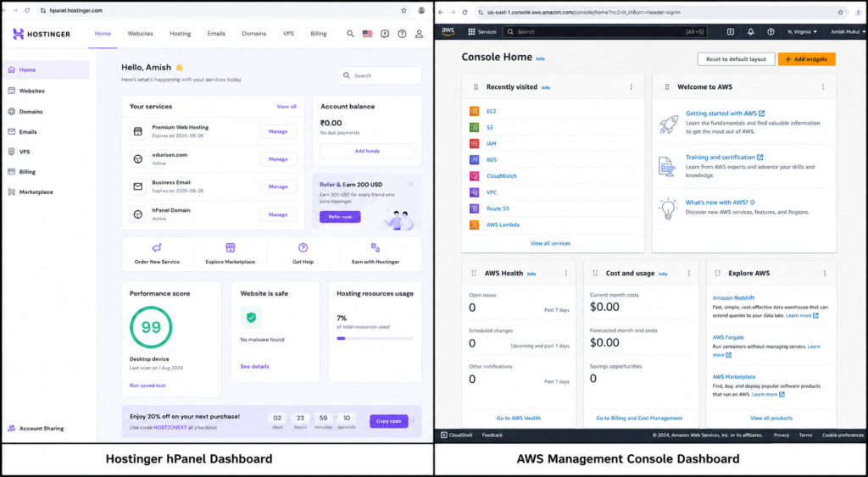Open CloudShell in AWS footer
868x477 pixels.
tap(457, 435)
